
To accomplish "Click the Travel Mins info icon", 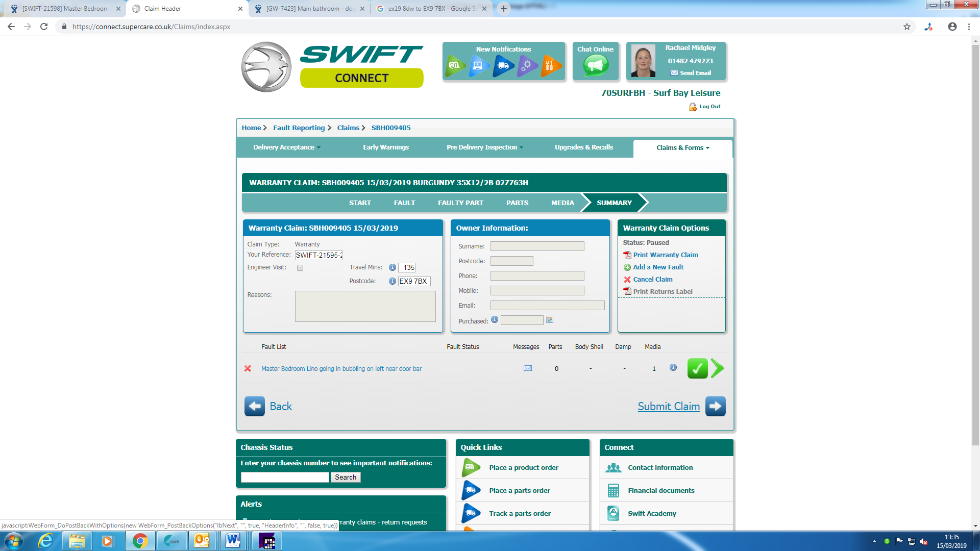I will click(393, 267).
